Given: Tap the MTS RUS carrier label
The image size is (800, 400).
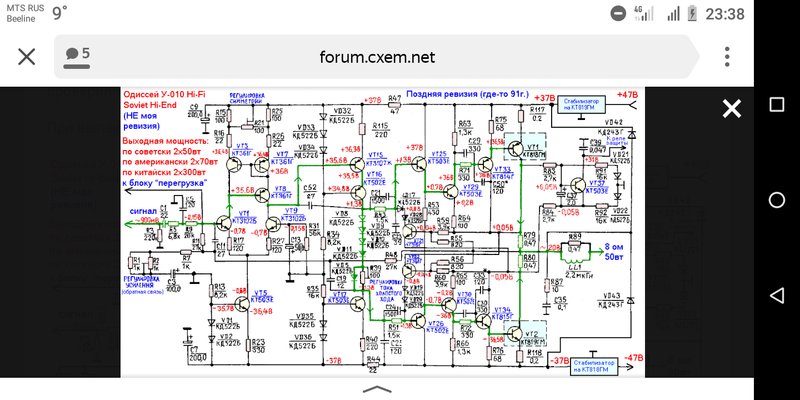Looking at the screenshot, I should [25, 9].
